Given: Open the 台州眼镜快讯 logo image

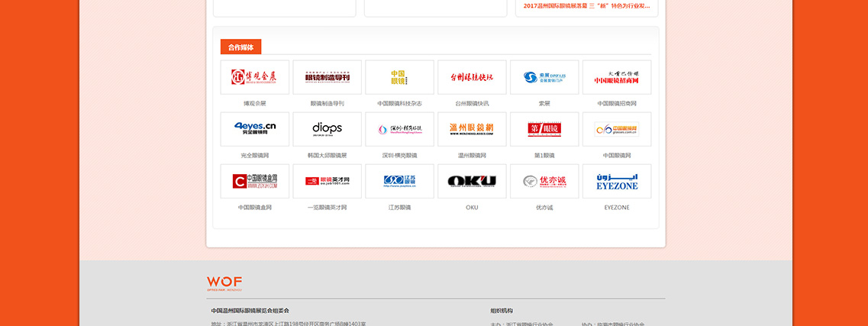Looking at the screenshot, I should pyautogui.click(x=473, y=77).
